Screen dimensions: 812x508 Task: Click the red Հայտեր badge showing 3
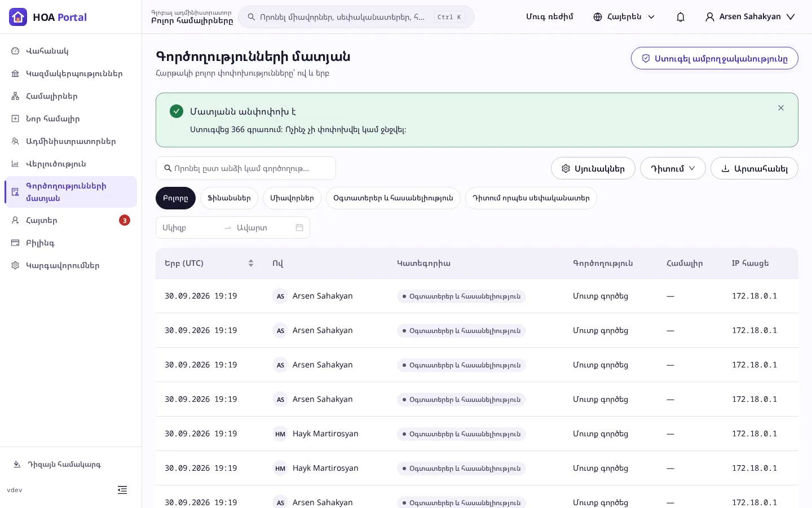(x=125, y=220)
